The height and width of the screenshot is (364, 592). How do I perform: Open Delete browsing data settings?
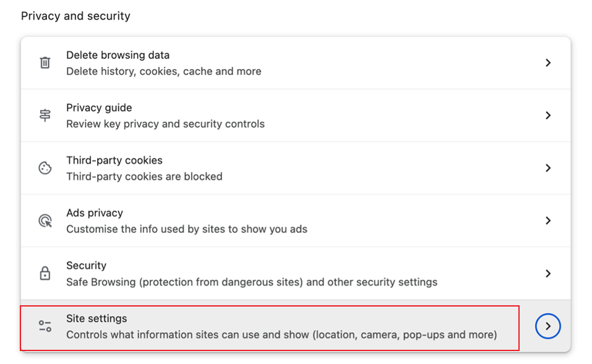[247, 62]
